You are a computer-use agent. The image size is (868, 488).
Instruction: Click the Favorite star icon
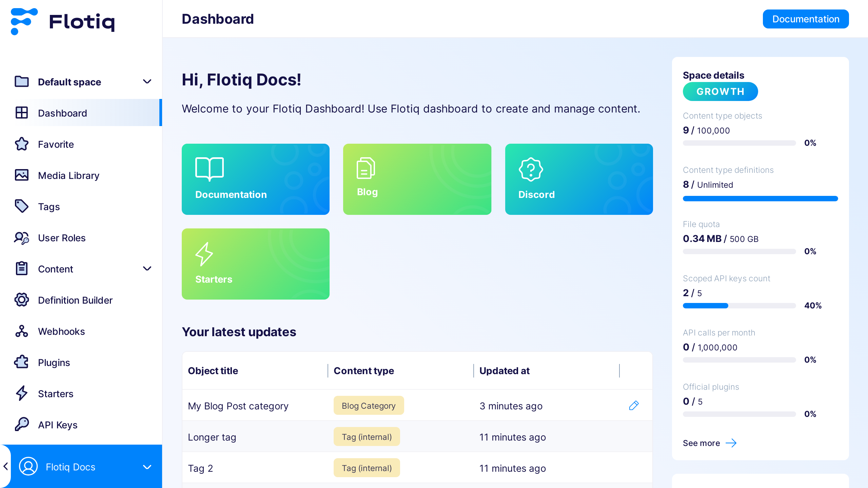click(x=22, y=144)
